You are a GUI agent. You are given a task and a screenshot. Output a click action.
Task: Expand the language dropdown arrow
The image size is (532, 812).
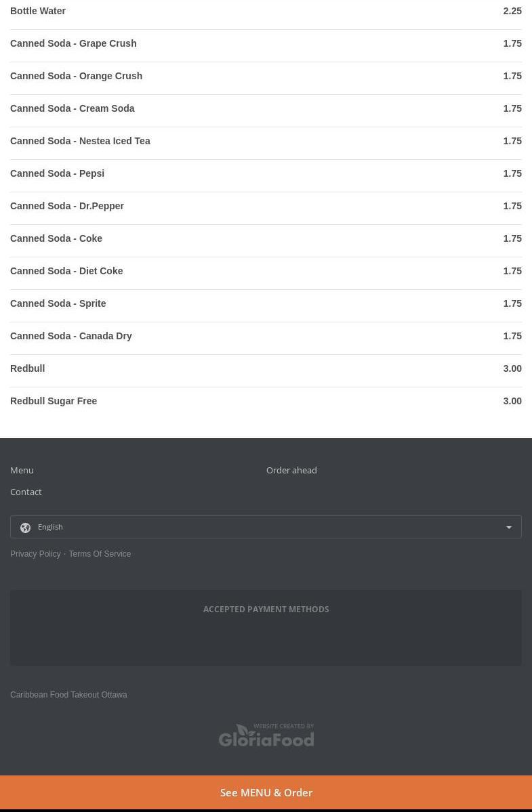point(509,528)
